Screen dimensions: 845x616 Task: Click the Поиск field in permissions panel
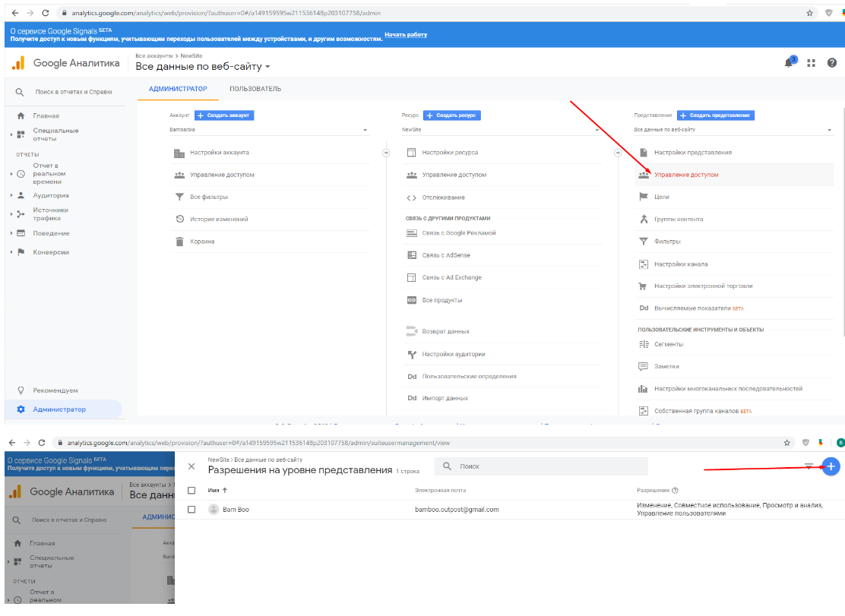pos(541,466)
